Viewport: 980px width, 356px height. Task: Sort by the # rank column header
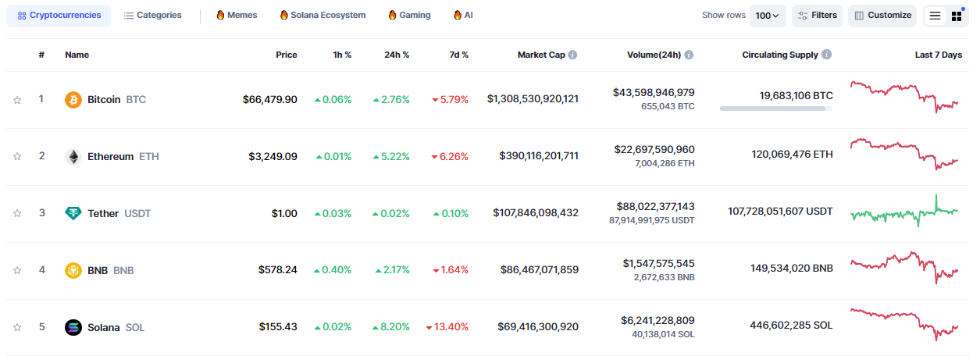point(41,55)
